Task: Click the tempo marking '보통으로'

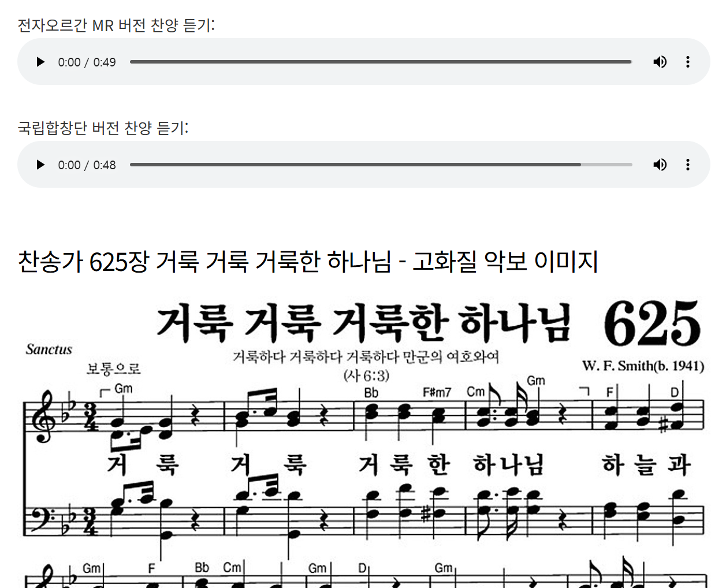Action: click(x=114, y=369)
